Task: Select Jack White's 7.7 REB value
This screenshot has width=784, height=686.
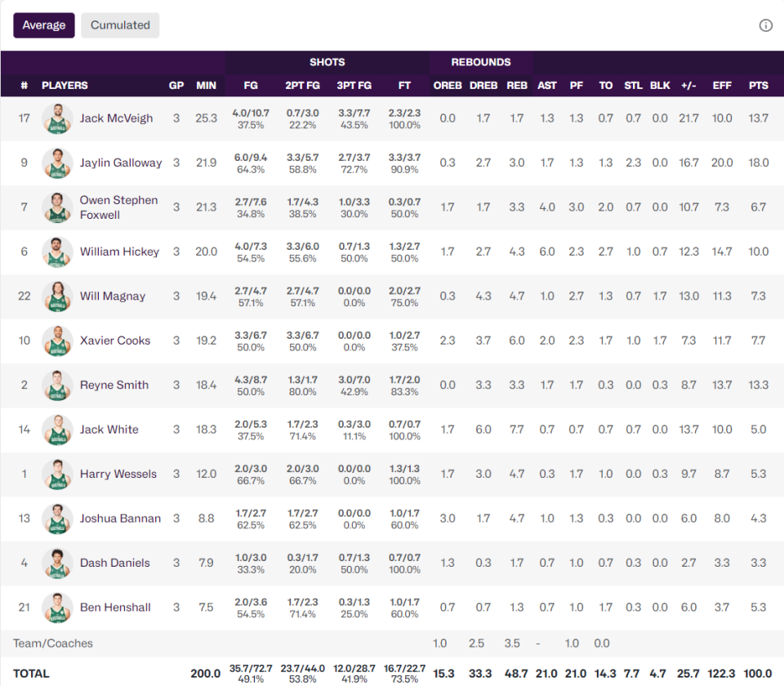Action: tap(517, 430)
